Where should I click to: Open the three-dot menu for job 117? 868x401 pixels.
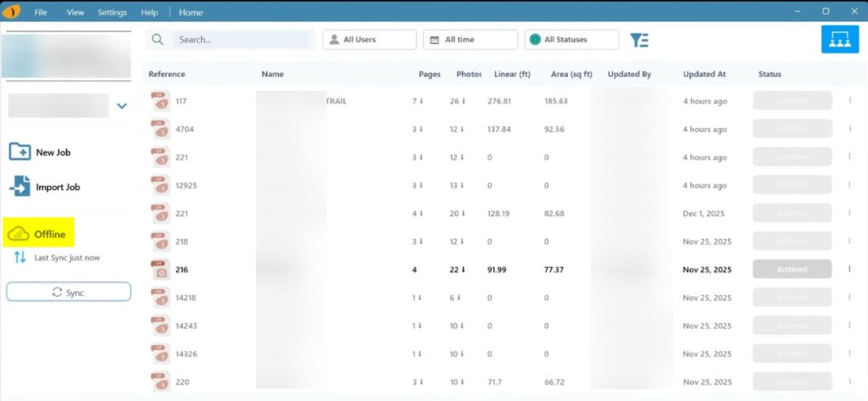pos(849,101)
